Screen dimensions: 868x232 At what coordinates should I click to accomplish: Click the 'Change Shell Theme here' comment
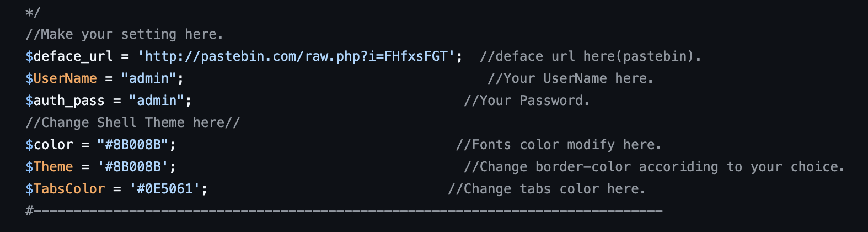pyautogui.click(x=132, y=123)
